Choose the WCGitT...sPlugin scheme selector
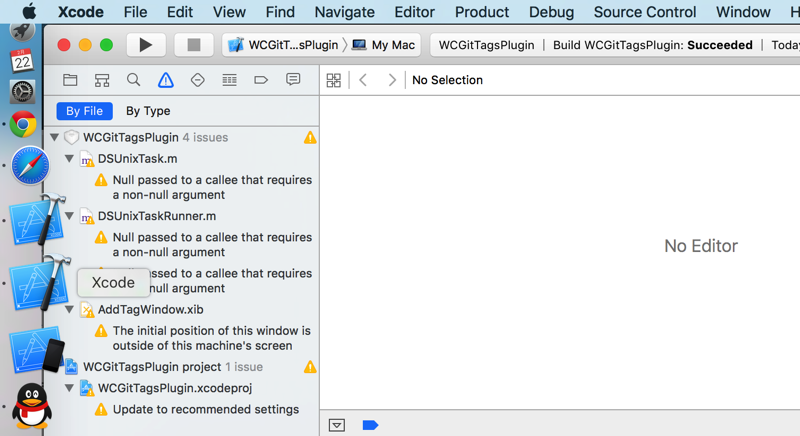 (284, 45)
